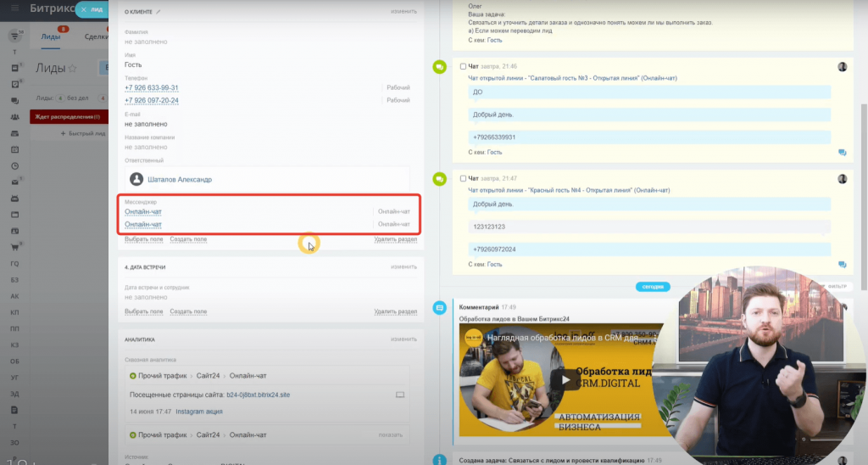Viewport: 868px width, 465px height.
Task: Click 'изменить' in the АНАЛИТИКА section
Action: (403, 339)
